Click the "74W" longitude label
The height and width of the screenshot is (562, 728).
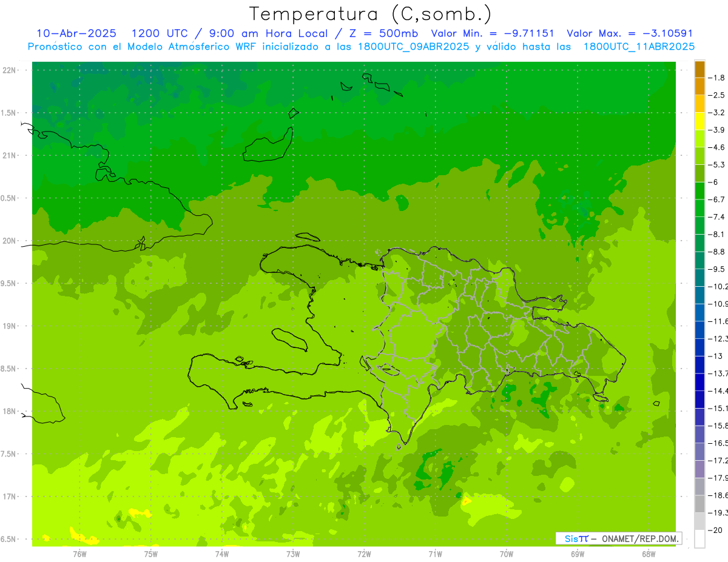[222, 554]
